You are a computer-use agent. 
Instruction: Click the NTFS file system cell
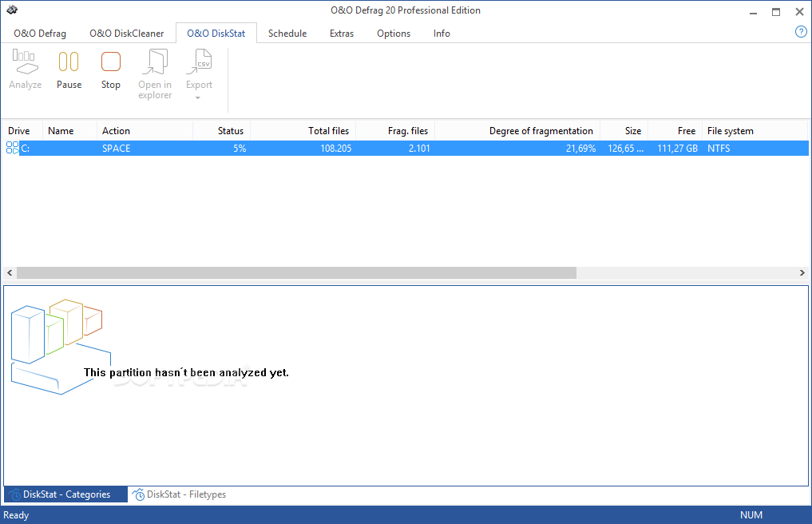click(x=719, y=149)
